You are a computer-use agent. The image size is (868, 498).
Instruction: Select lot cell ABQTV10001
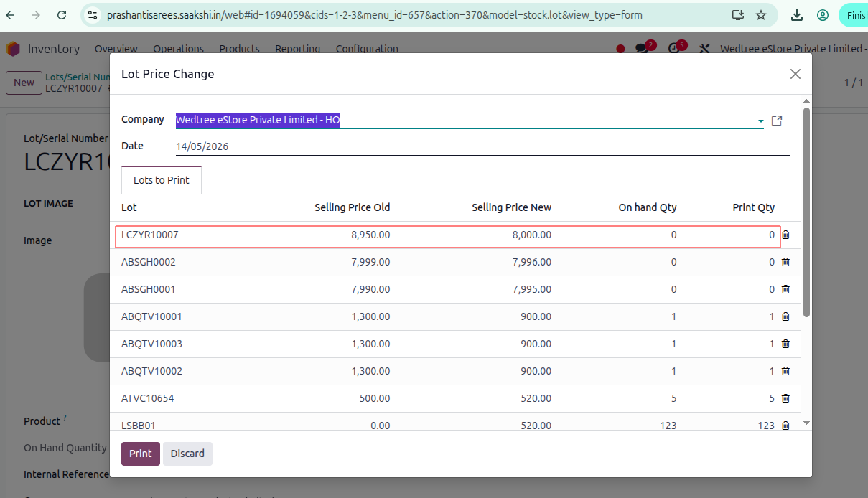[x=151, y=316]
